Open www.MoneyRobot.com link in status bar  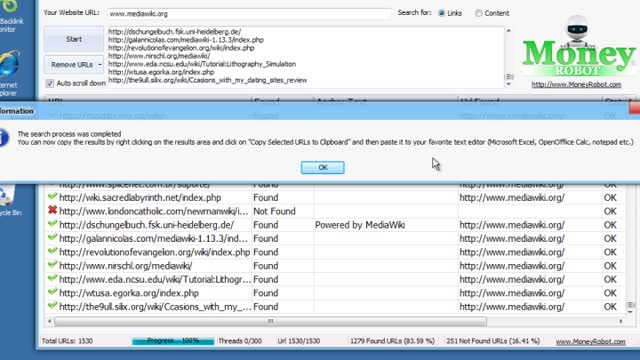point(590,341)
